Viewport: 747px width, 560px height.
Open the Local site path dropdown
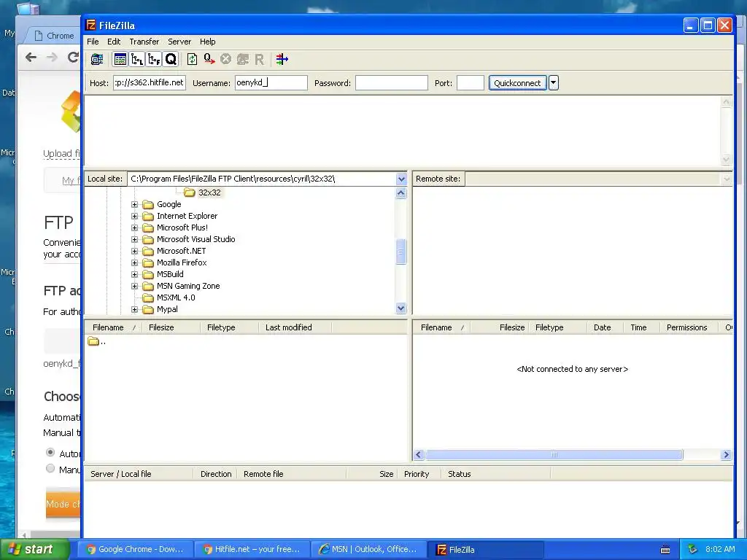[401, 179]
